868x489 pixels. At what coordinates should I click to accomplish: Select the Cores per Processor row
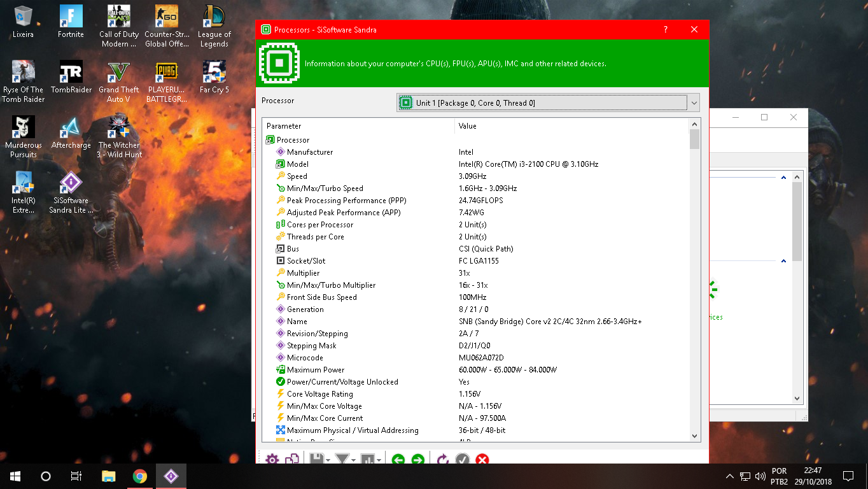coord(476,225)
